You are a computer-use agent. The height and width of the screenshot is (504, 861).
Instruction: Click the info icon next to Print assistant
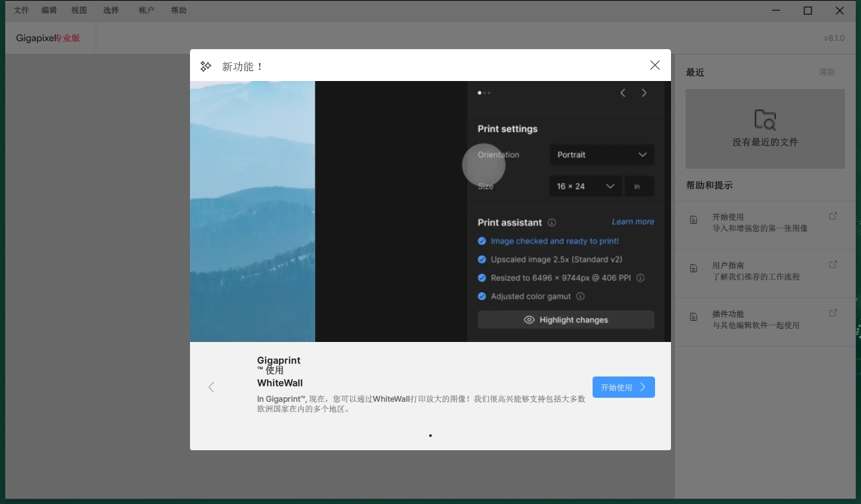click(551, 222)
